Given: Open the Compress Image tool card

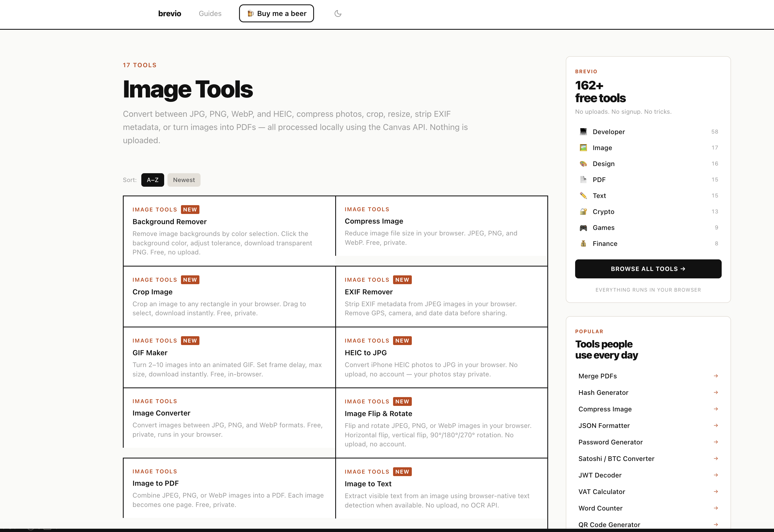Looking at the screenshot, I should [441, 226].
